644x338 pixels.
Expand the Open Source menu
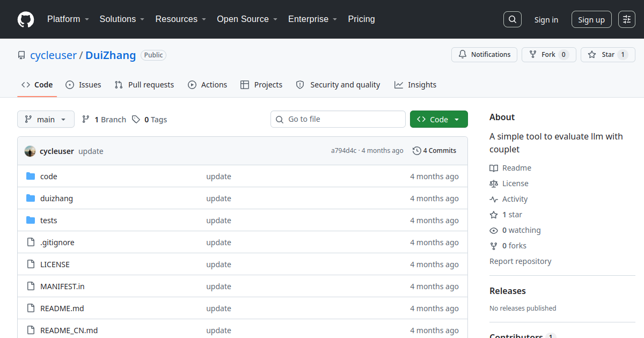tap(247, 19)
